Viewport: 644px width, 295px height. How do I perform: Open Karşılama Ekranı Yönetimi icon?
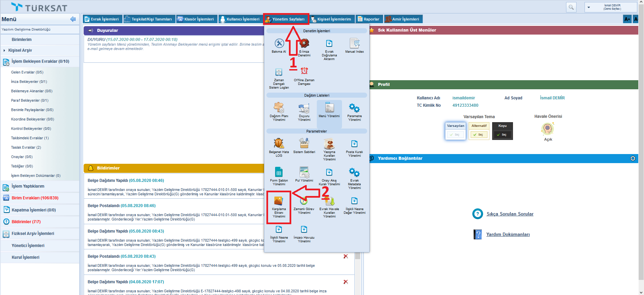(278, 201)
